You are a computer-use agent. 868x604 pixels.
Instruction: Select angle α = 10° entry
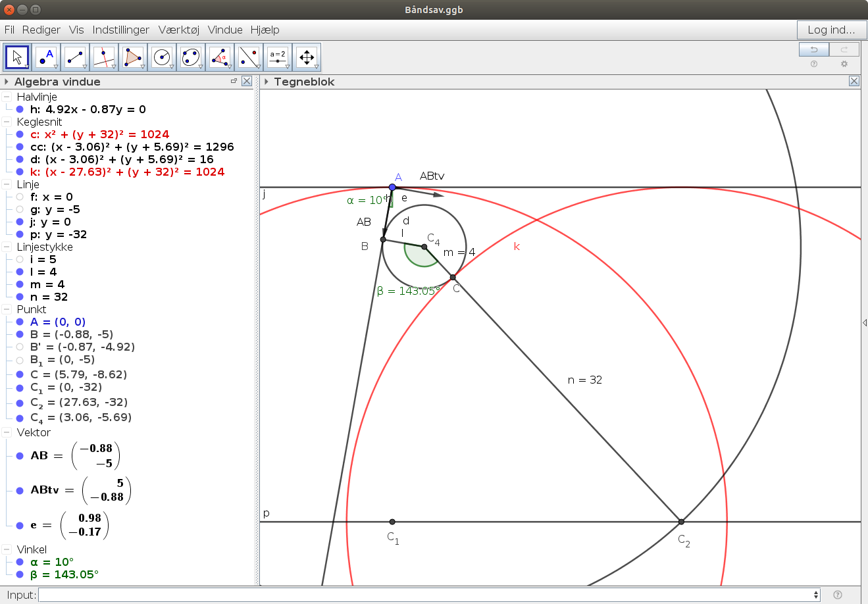pos(52,562)
